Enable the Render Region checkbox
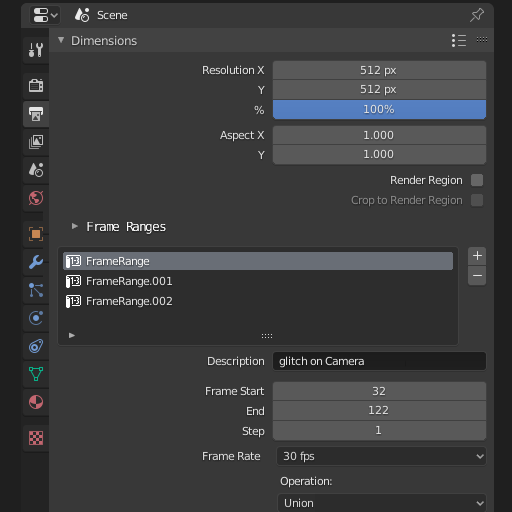Image resolution: width=512 pixels, height=512 pixels. [x=477, y=180]
